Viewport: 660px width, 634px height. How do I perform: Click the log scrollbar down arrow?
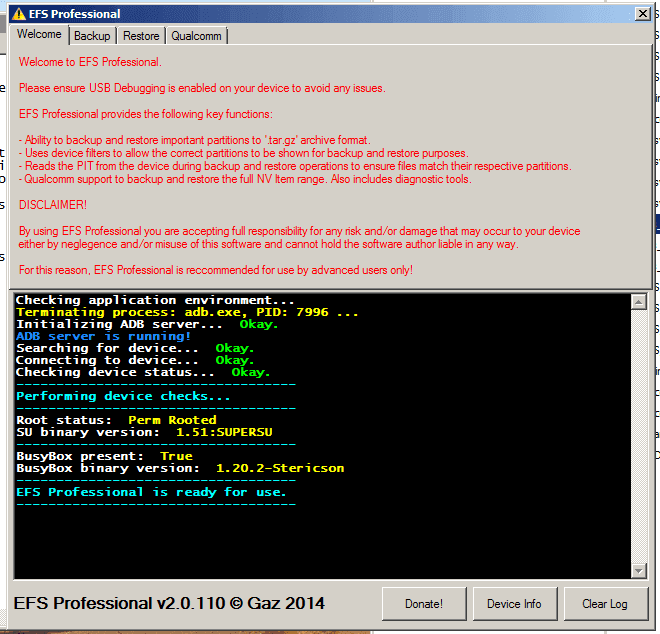coord(639,570)
